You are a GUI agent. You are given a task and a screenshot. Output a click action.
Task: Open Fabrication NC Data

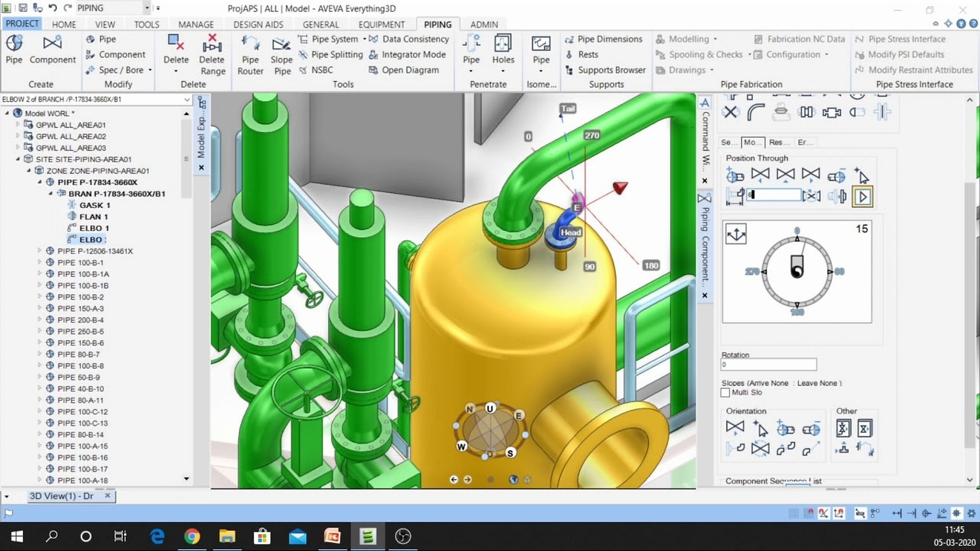point(799,39)
